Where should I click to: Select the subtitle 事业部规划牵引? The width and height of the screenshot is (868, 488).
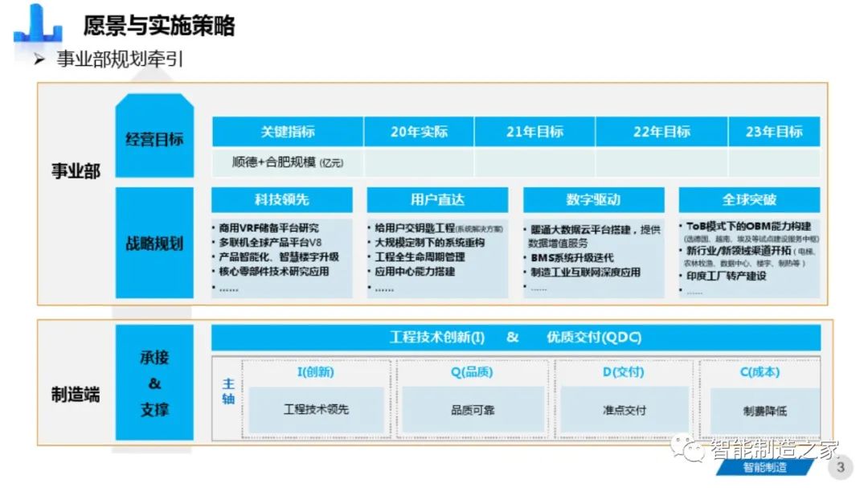[x=120, y=59]
